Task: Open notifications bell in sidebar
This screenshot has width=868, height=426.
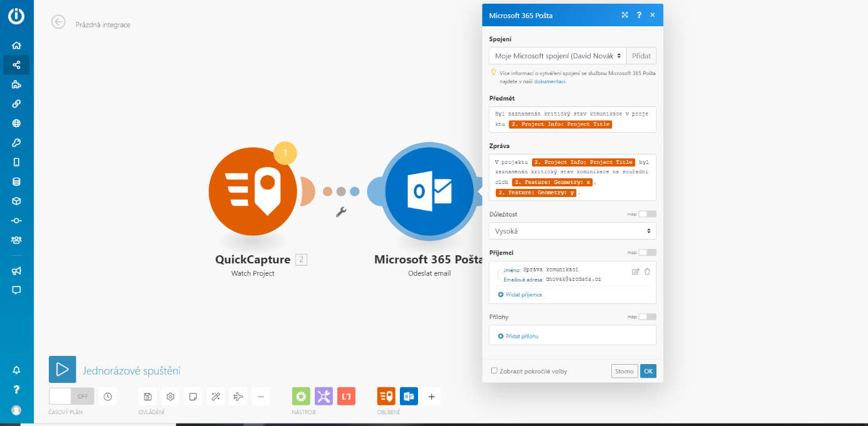Action: click(16, 370)
